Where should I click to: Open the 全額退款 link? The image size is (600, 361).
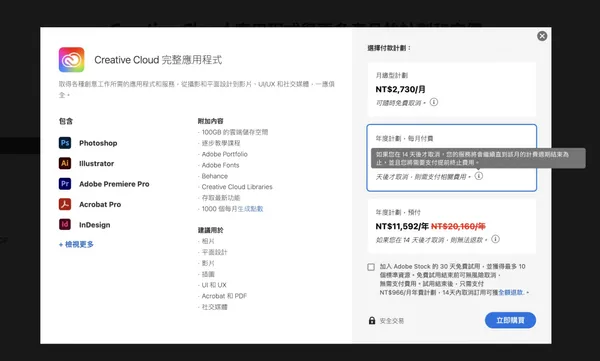[511, 292]
